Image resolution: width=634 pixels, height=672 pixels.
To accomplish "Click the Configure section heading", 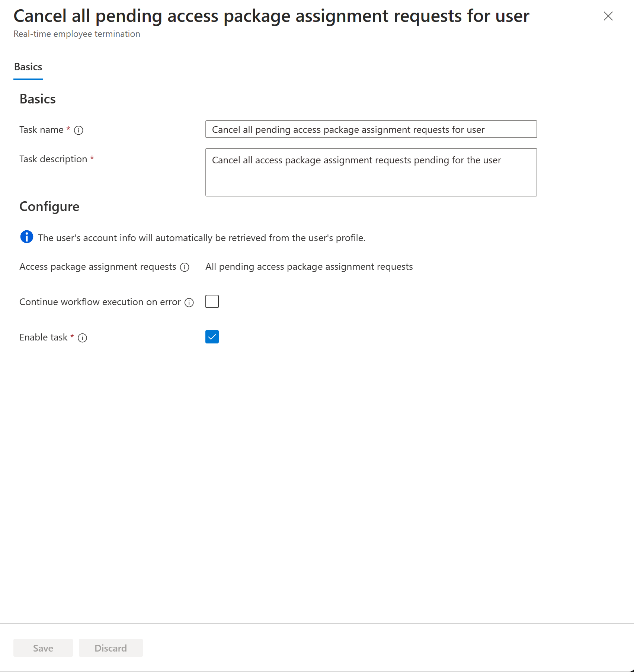I will [x=49, y=207].
